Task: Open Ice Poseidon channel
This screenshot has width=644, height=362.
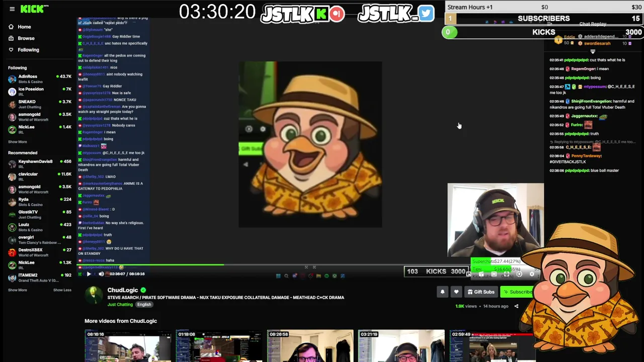Action: tap(39, 92)
